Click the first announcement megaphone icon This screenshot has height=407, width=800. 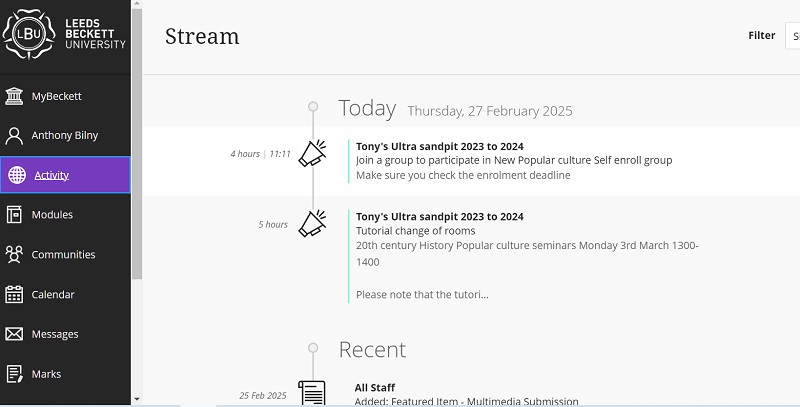point(313,154)
